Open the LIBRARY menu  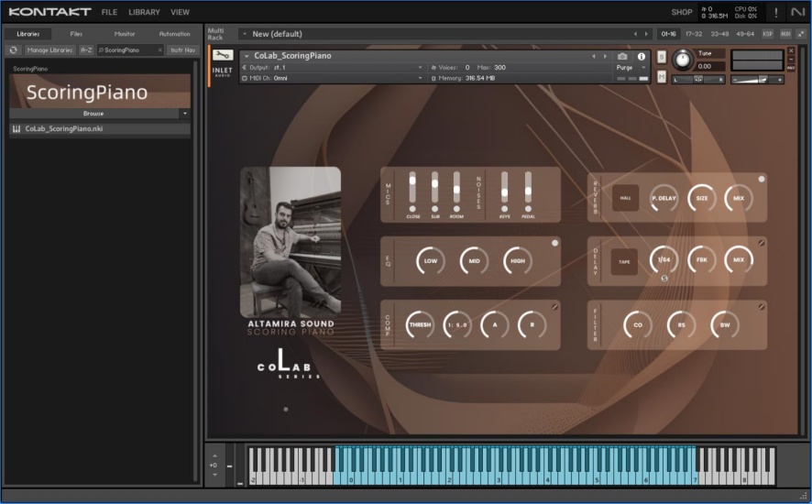(x=144, y=12)
